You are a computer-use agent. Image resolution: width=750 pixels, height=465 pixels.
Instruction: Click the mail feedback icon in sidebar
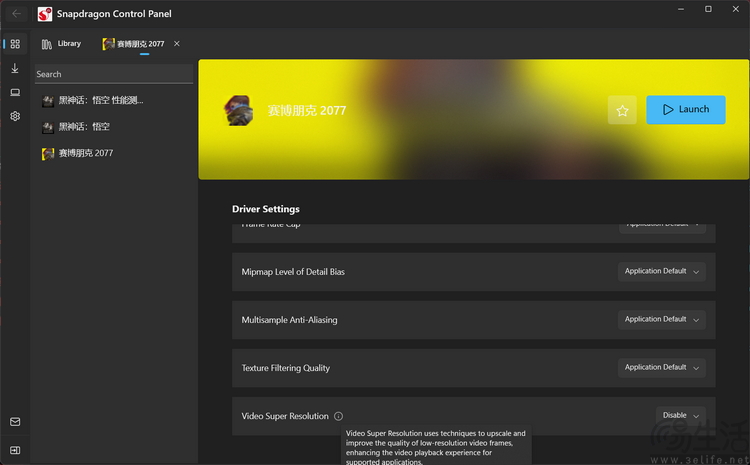click(15, 422)
